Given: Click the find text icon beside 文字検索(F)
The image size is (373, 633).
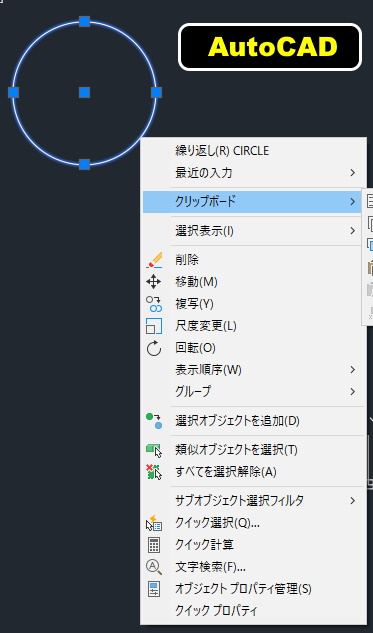Looking at the screenshot, I should coord(154,567).
